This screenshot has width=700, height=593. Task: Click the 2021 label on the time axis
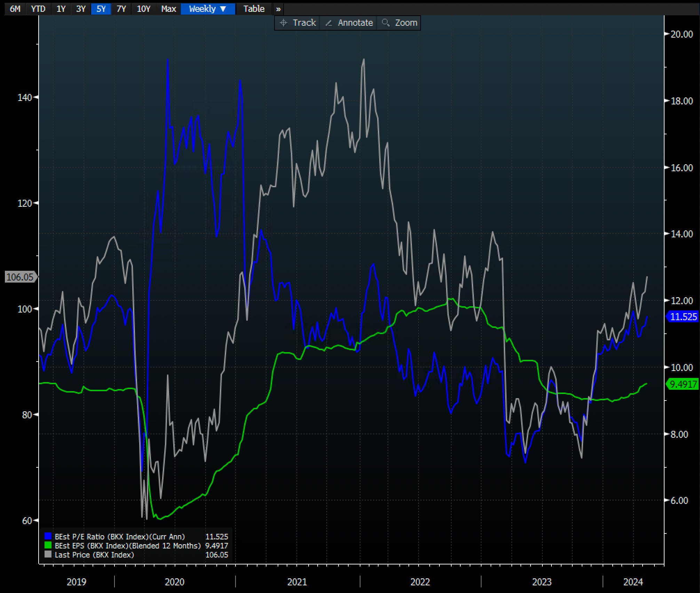[297, 582]
